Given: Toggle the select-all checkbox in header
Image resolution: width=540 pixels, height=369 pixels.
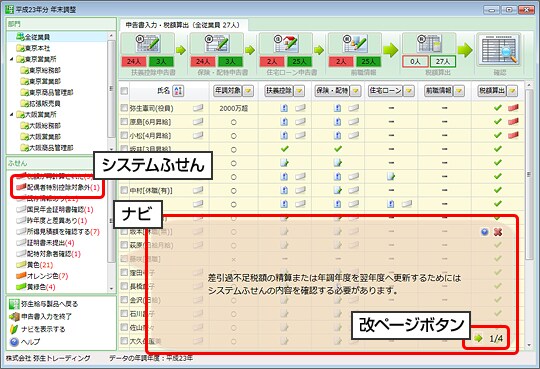Looking at the screenshot, I should point(124,91).
